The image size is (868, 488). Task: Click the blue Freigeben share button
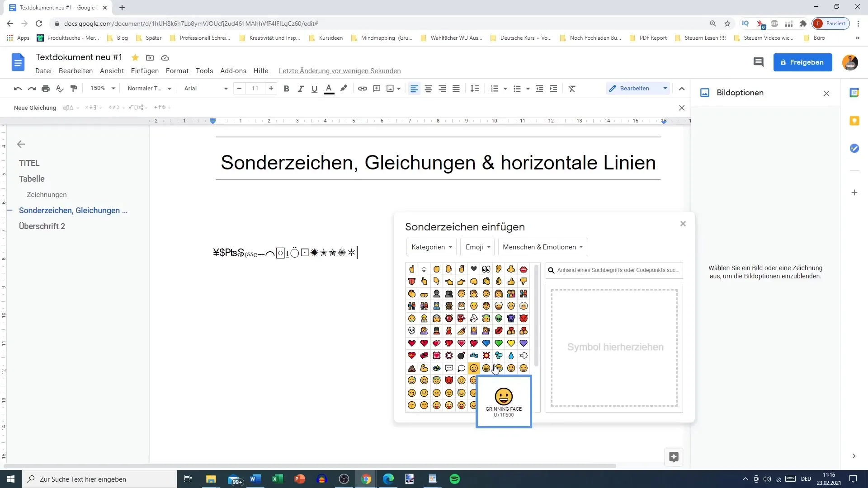(x=802, y=62)
